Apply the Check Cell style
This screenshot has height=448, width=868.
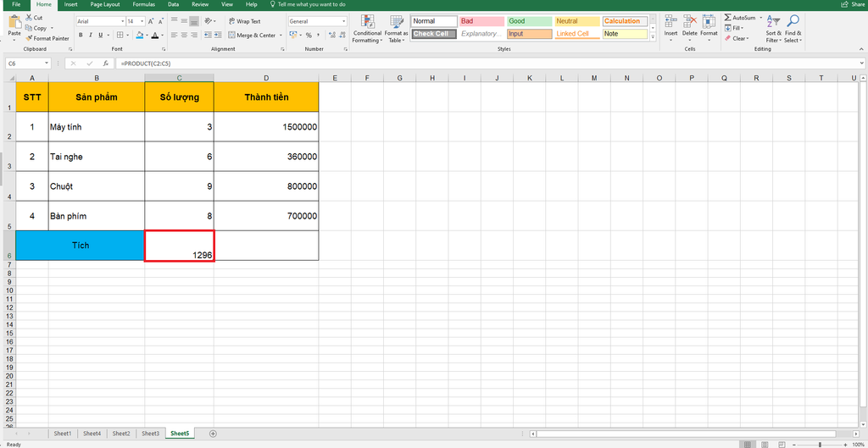[435, 34]
